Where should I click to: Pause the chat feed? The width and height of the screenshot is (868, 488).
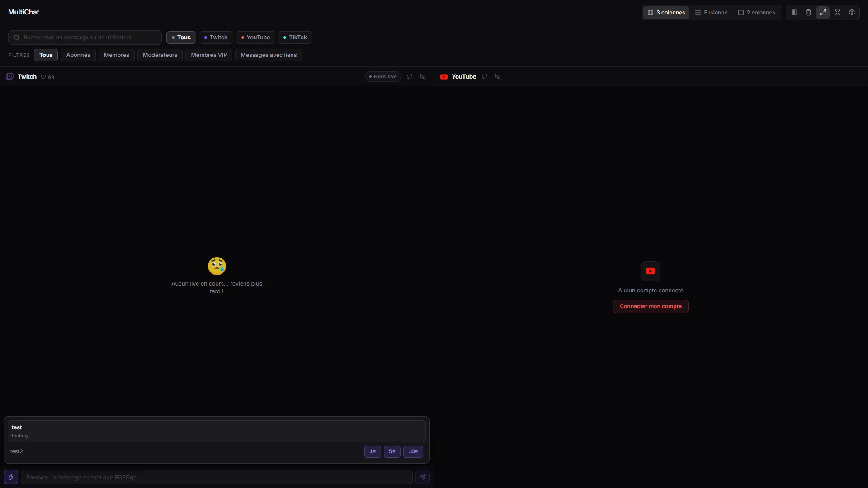tap(794, 13)
